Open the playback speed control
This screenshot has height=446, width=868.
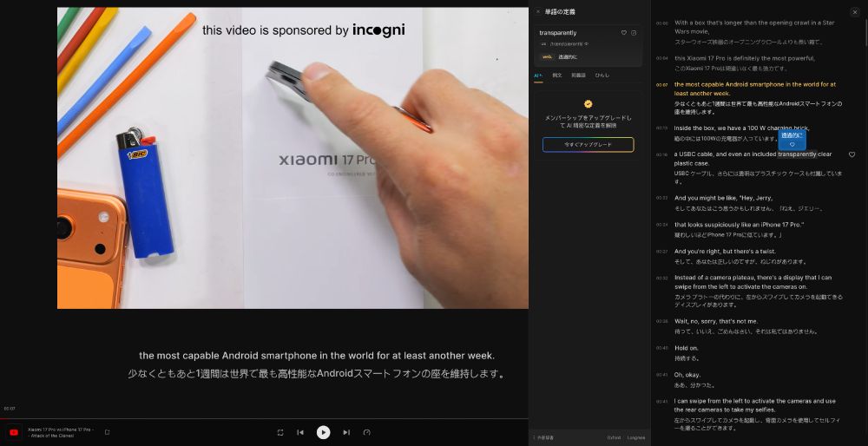point(366,432)
